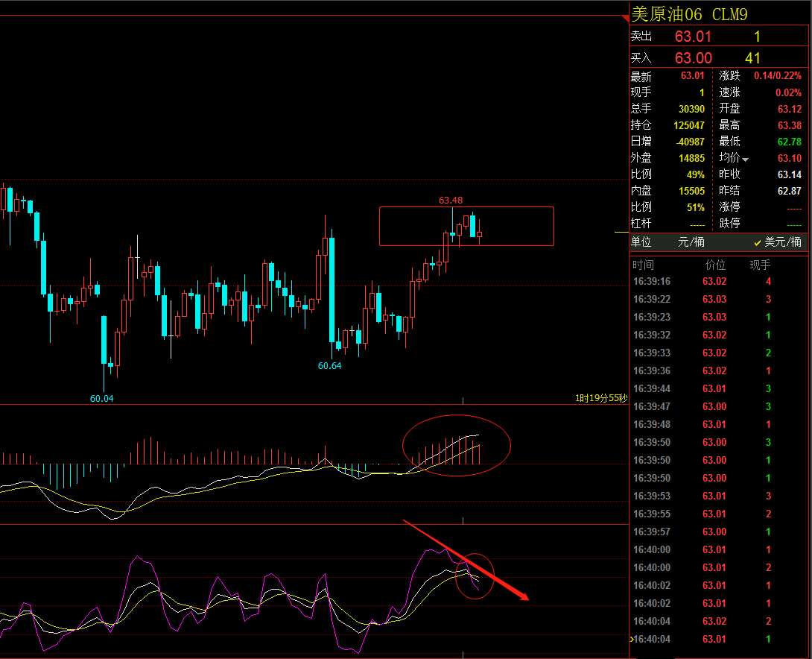Click the 美原油06 CLM9 contract title

(x=689, y=14)
